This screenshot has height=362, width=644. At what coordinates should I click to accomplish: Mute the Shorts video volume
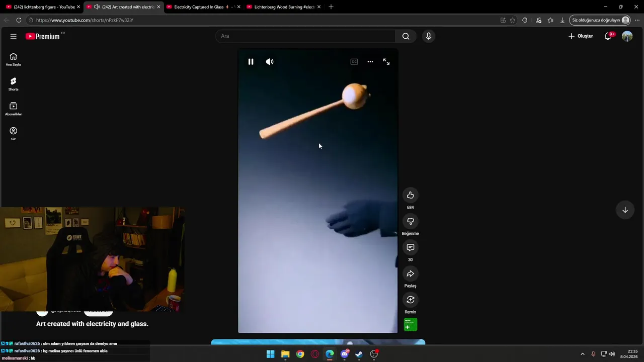pyautogui.click(x=270, y=62)
